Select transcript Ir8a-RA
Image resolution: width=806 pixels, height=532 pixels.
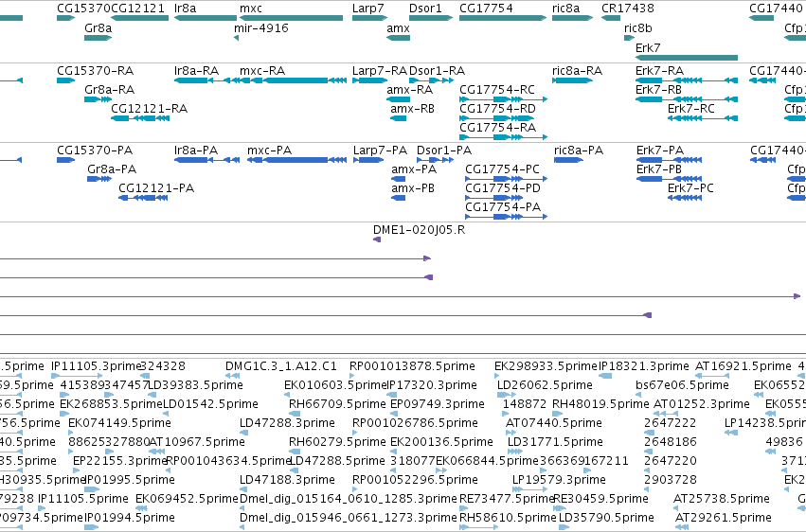[196, 70]
